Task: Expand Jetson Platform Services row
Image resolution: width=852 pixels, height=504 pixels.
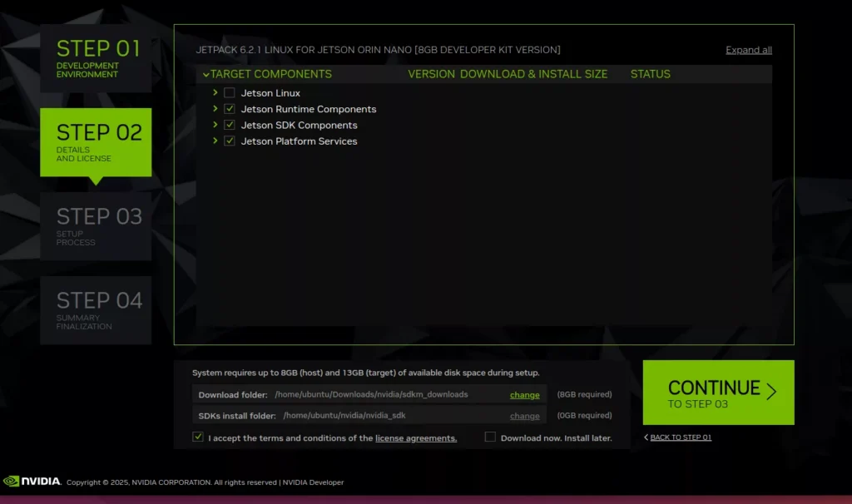Action: [x=215, y=141]
